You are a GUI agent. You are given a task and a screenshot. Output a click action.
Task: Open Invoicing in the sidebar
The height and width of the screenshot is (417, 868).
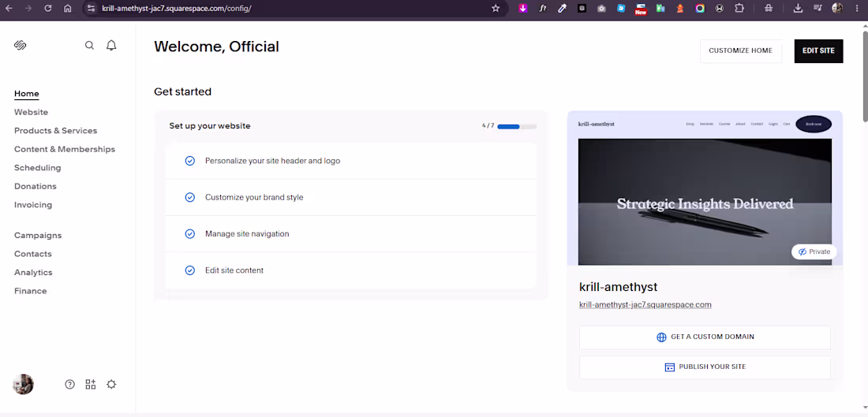tap(33, 205)
